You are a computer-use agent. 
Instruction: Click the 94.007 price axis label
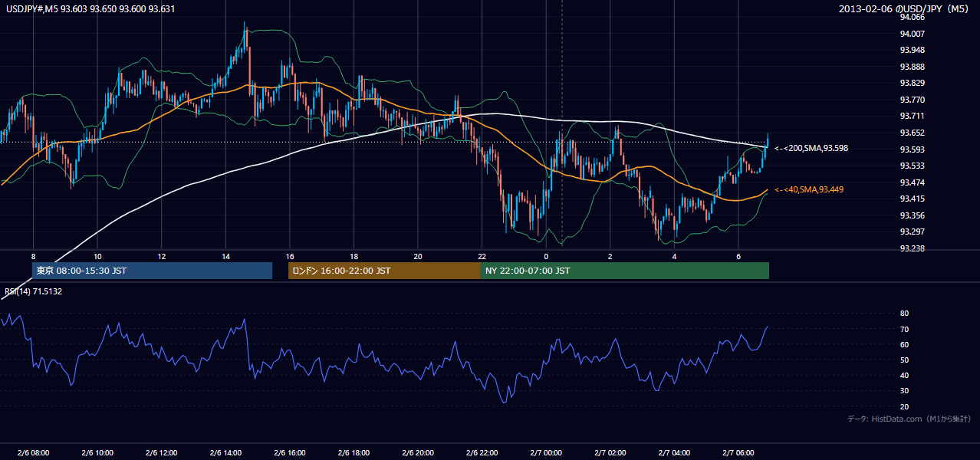coord(912,34)
